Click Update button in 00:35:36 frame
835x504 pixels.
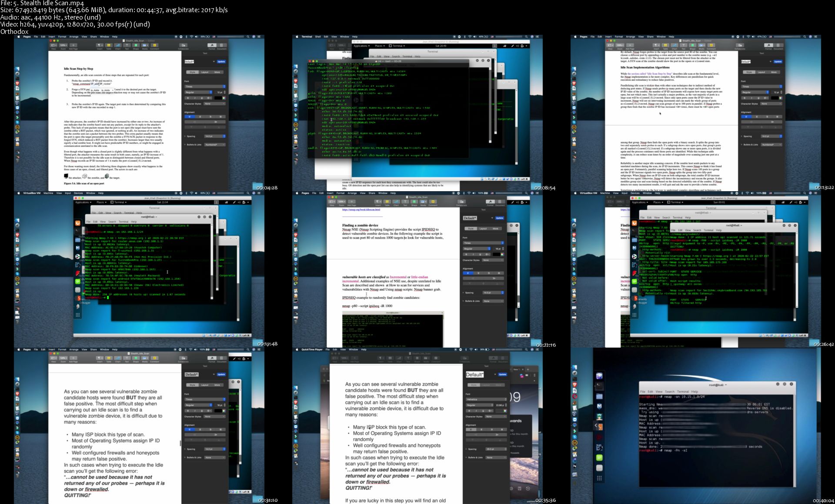coord(502,374)
